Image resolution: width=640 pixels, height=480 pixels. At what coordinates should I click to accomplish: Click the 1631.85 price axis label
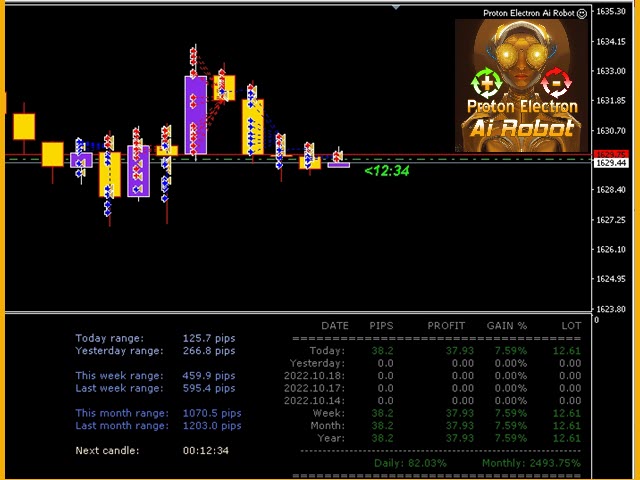[611, 101]
